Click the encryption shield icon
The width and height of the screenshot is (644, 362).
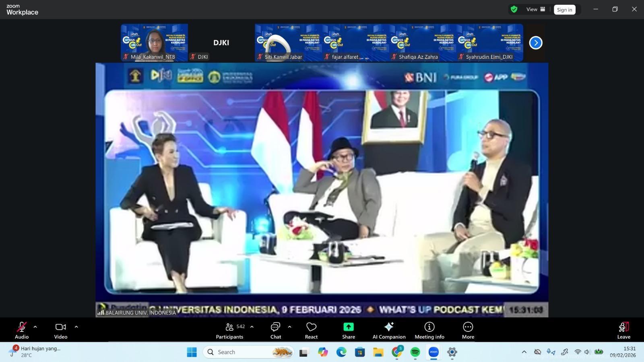point(514,9)
